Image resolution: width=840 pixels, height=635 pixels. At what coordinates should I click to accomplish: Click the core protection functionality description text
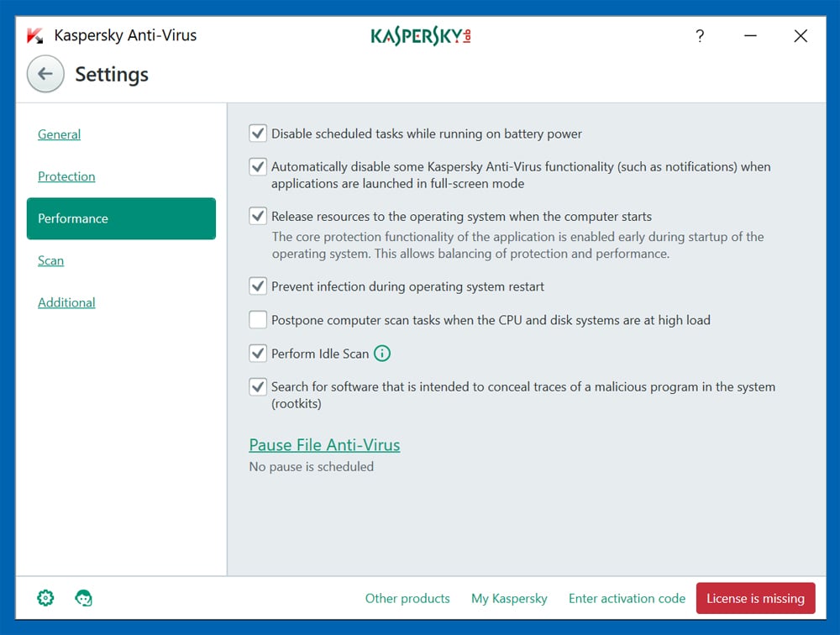[517, 245]
